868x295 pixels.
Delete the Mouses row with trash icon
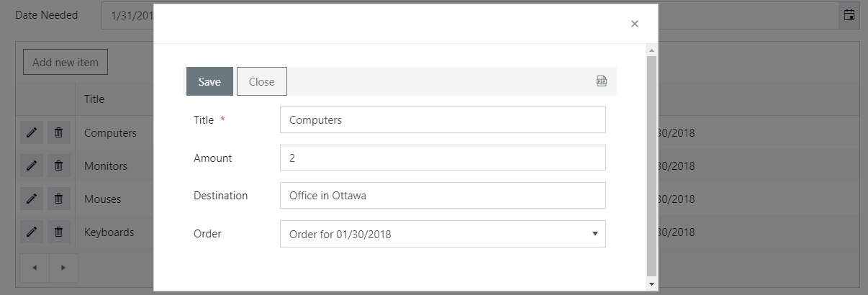tap(59, 199)
